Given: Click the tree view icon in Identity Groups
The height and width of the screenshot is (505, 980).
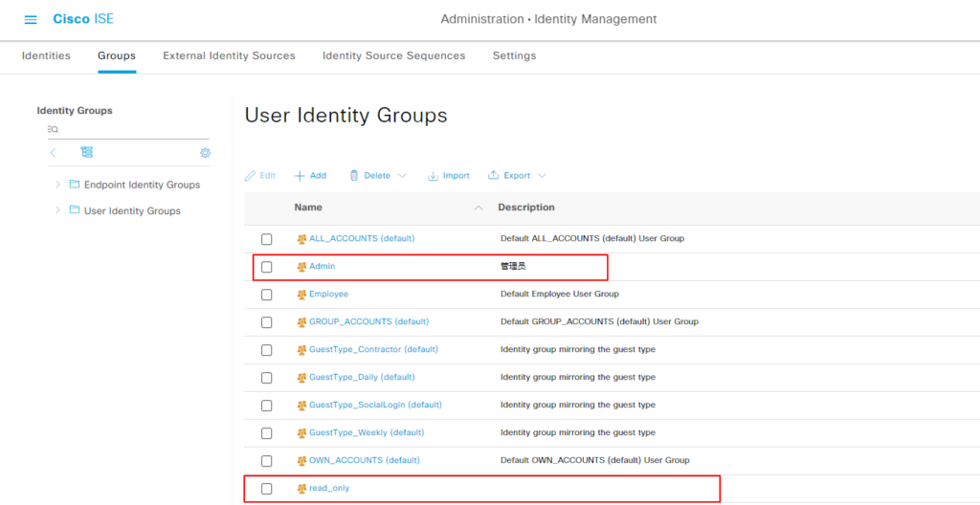Looking at the screenshot, I should pyautogui.click(x=87, y=153).
